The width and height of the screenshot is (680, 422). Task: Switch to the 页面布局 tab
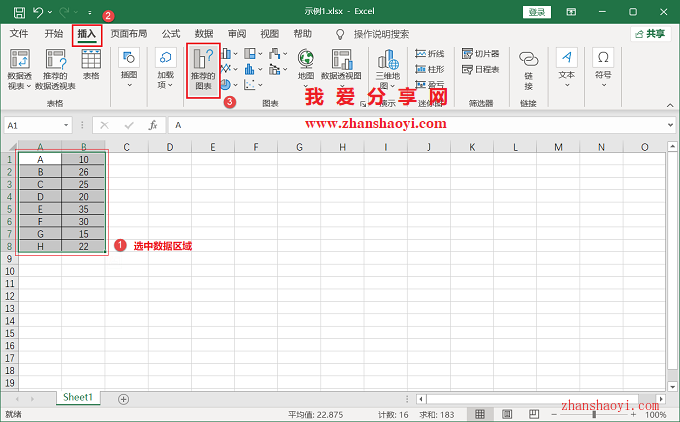coord(129,34)
